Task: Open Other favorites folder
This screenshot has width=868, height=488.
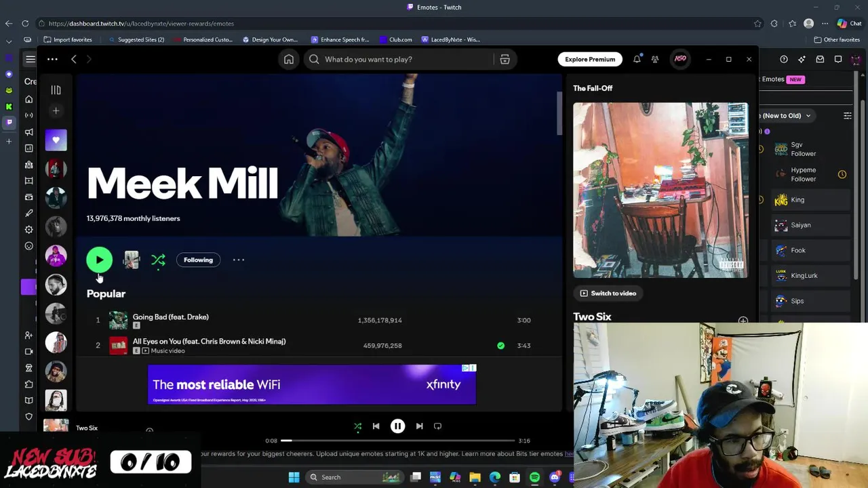Action: pyautogui.click(x=837, y=39)
